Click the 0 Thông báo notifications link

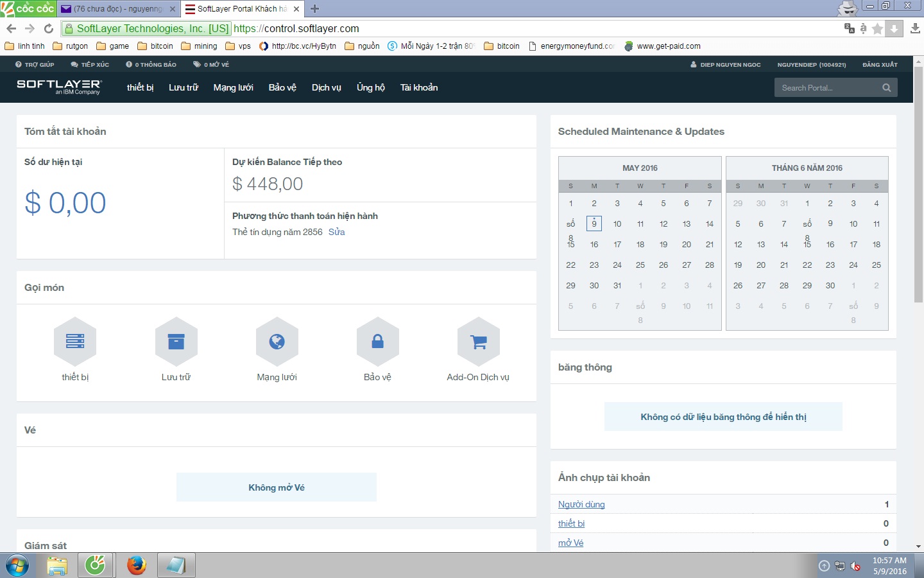[x=151, y=65]
